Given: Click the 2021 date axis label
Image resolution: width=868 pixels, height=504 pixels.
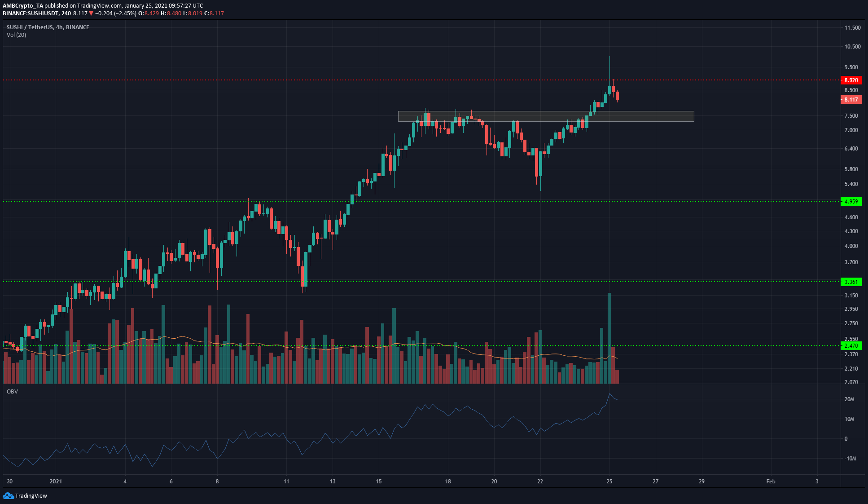Looking at the screenshot, I should click(56, 482).
